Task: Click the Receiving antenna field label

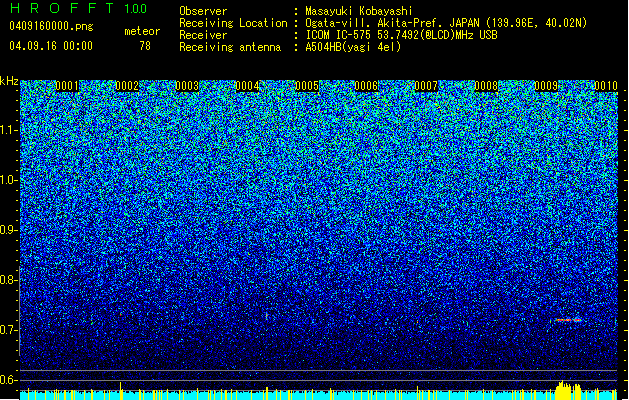Action: click(x=230, y=47)
